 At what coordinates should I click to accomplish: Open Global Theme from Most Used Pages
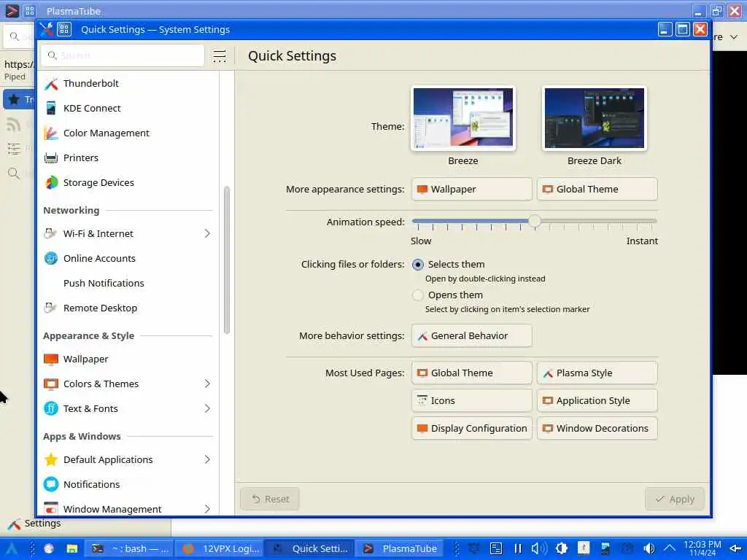click(472, 373)
